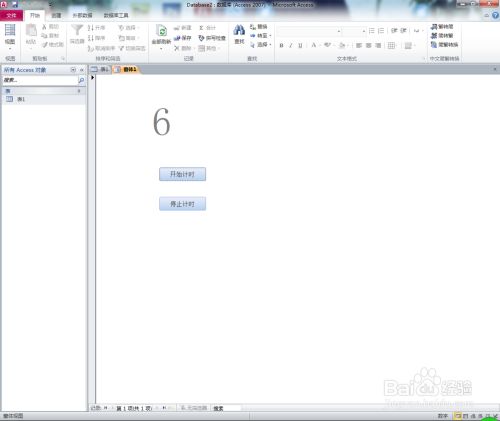The height and width of the screenshot is (421, 500).
Task: Open the All Access Objects dropdown arrow
Action: coord(73,70)
